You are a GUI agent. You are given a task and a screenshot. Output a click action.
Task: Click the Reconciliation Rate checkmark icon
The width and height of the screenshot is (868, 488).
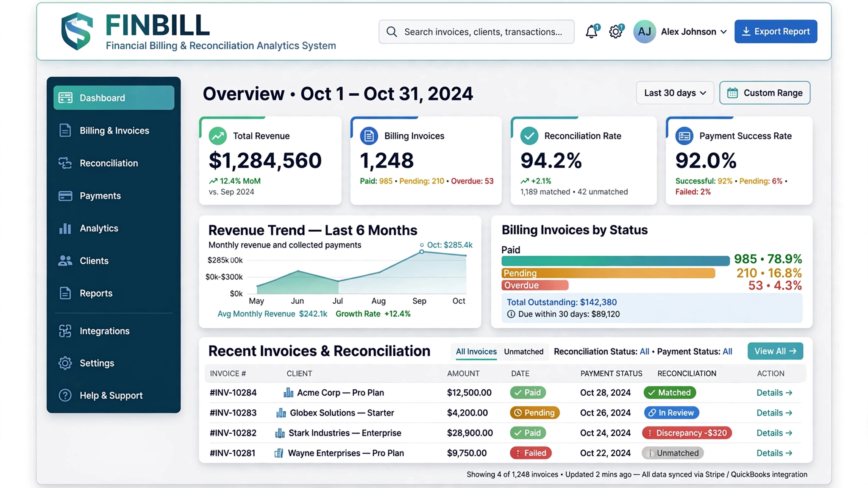click(x=529, y=136)
